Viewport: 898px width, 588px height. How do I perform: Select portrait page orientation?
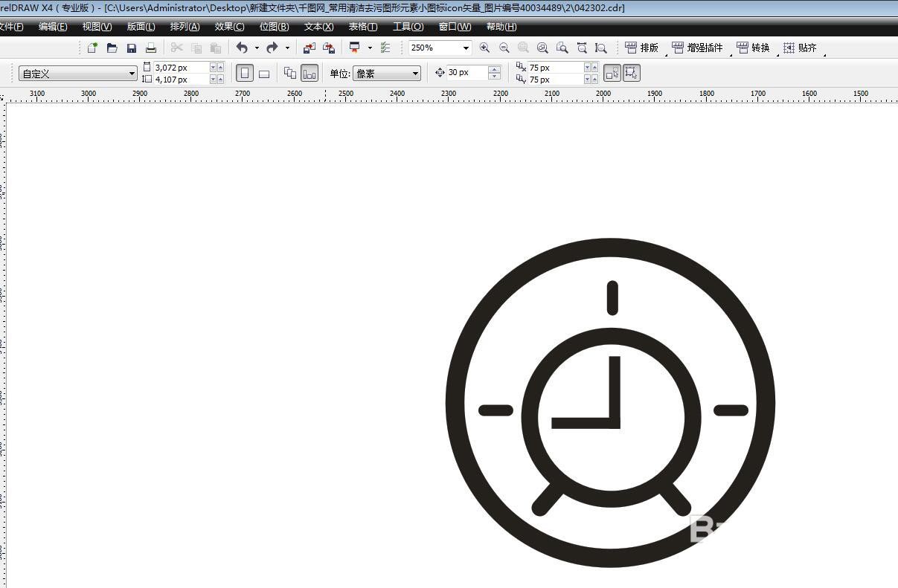[x=245, y=73]
